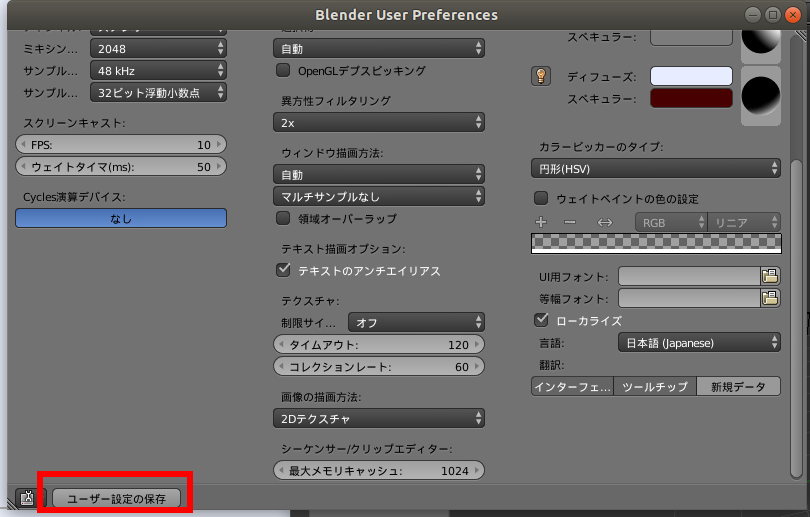Click the ウェイトタイマ(ms) value field
The height and width of the screenshot is (517, 810).
click(121, 166)
